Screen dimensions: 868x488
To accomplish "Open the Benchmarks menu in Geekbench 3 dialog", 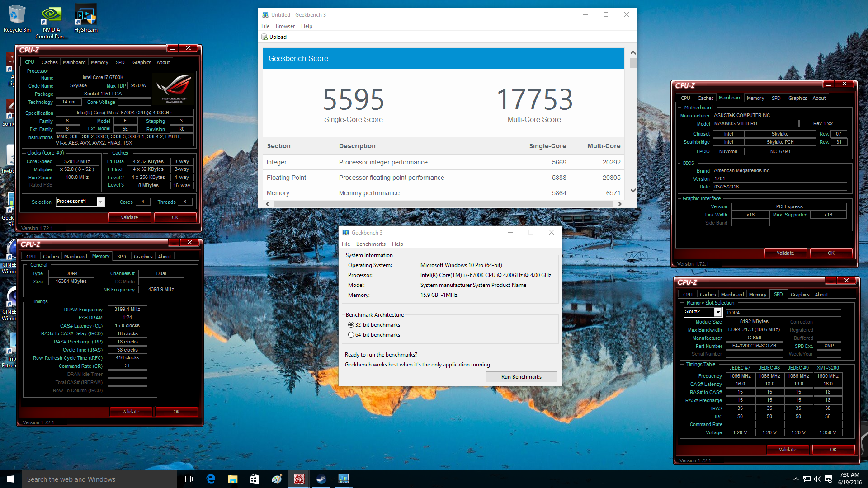I will [371, 244].
